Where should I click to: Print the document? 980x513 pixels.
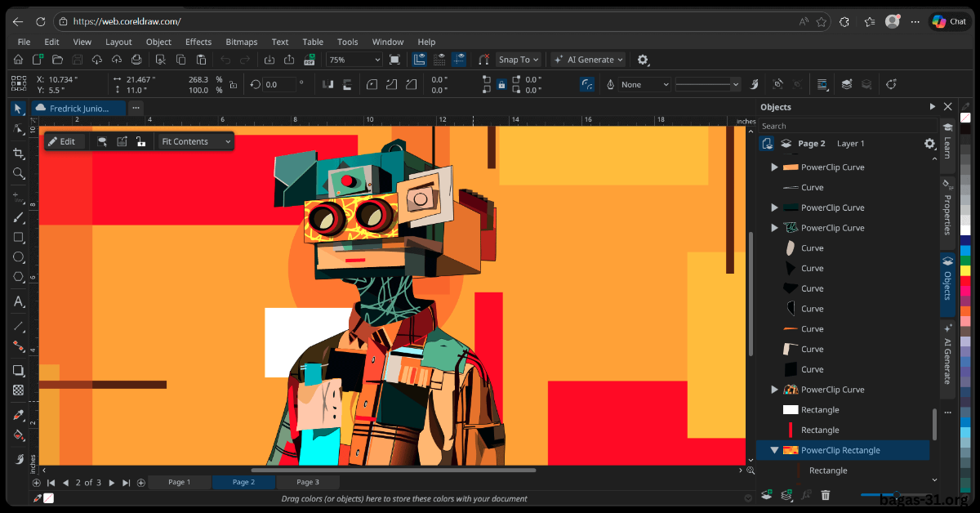tap(136, 60)
